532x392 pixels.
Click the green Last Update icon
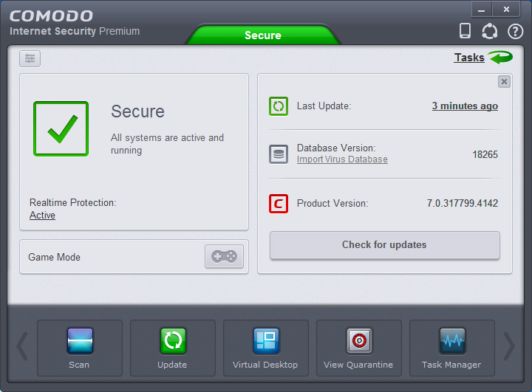click(x=279, y=106)
